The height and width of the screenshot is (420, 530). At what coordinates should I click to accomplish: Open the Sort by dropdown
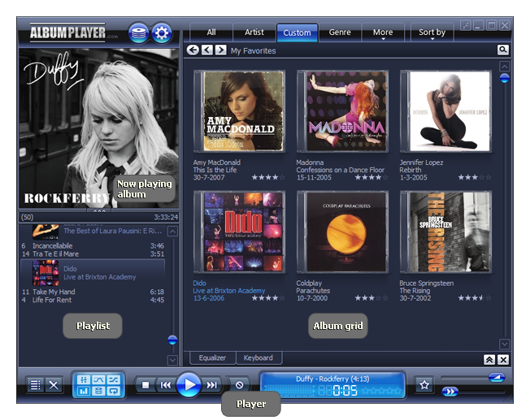click(432, 32)
